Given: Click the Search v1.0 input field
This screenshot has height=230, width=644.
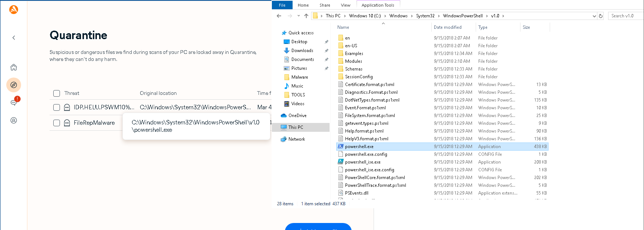Looking at the screenshot, I should coord(626,16).
